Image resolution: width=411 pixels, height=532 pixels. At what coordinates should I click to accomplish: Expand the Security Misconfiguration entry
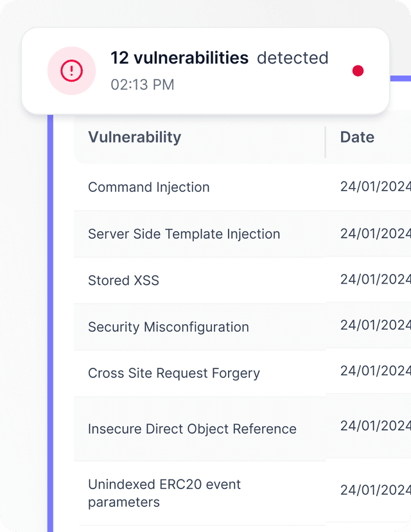(168, 327)
